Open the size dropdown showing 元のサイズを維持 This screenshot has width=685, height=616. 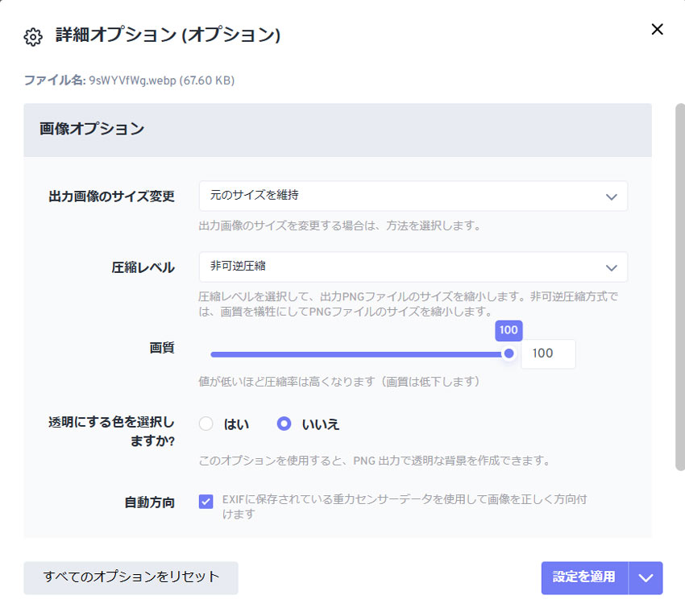(411, 196)
